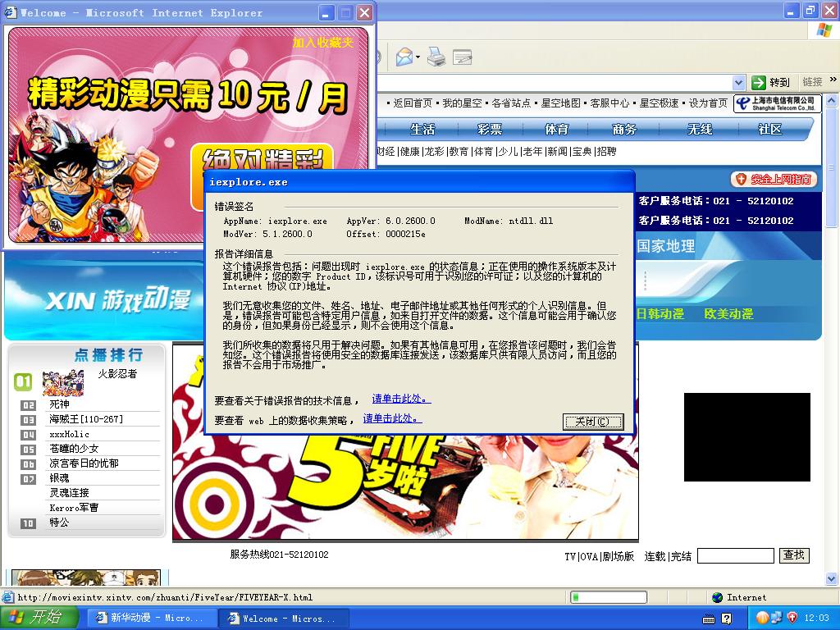The width and height of the screenshot is (840, 630).
Task: Click the 07 rank badge beside 银魂
Action: (28, 479)
